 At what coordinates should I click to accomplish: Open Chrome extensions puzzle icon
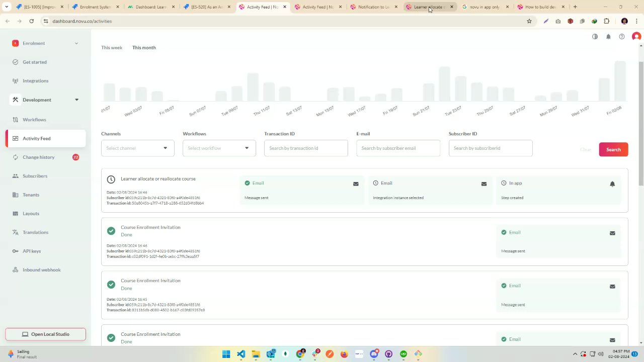pyautogui.click(x=606, y=21)
